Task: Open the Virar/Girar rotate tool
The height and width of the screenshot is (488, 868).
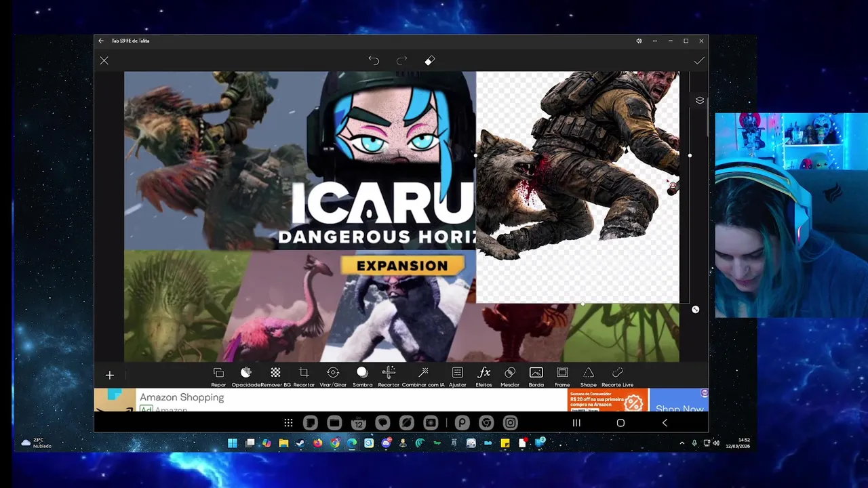Action: pyautogui.click(x=333, y=376)
